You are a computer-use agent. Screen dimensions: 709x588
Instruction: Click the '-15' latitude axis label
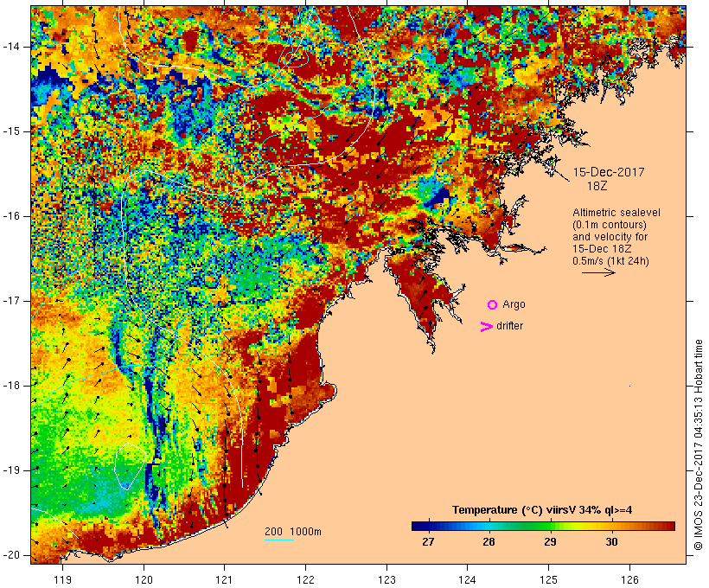point(11,131)
